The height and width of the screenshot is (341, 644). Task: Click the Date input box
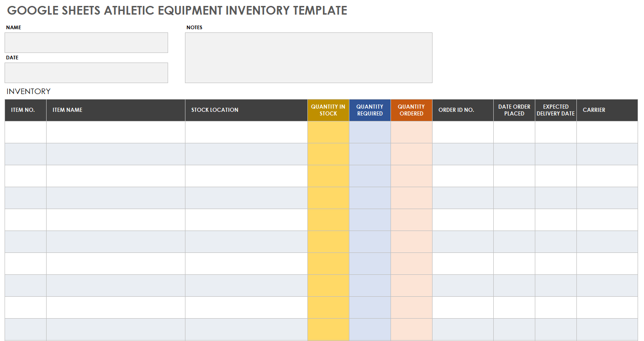click(x=86, y=73)
